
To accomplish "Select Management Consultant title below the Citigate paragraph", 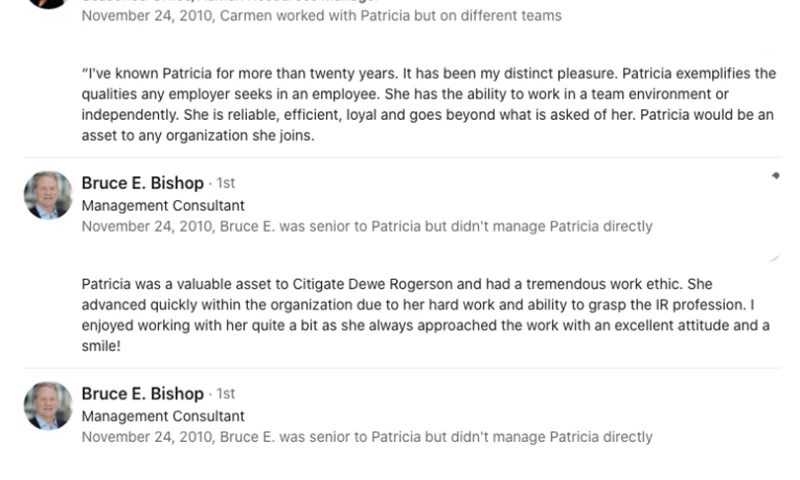I will (163, 416).
